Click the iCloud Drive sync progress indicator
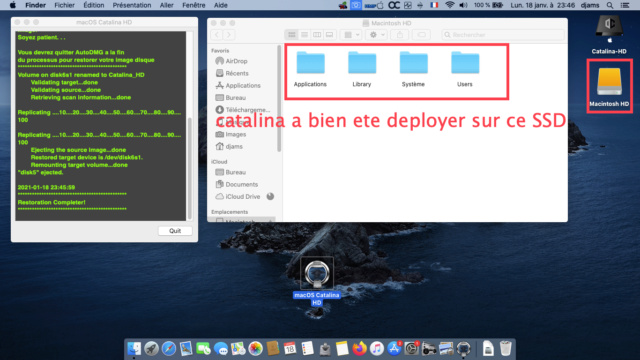This screenshot has width=640, height=360. [270, 196]
